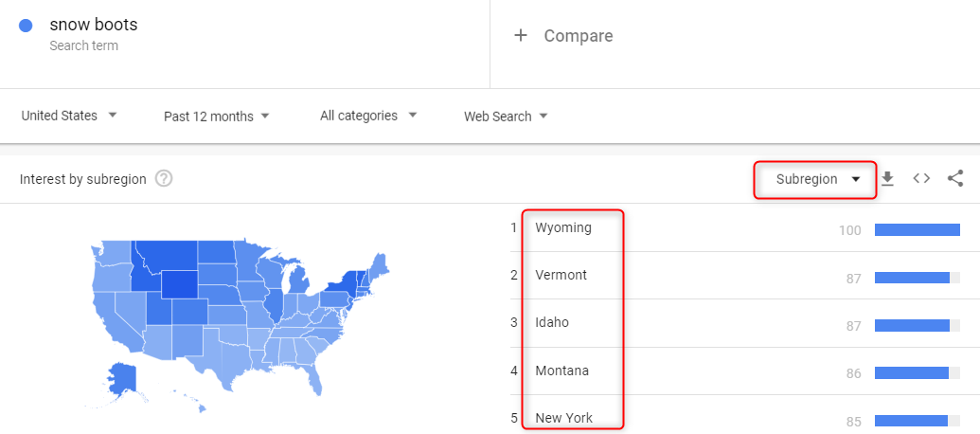
Task: Select Montana in the rankings
Action: pos(561,371)
